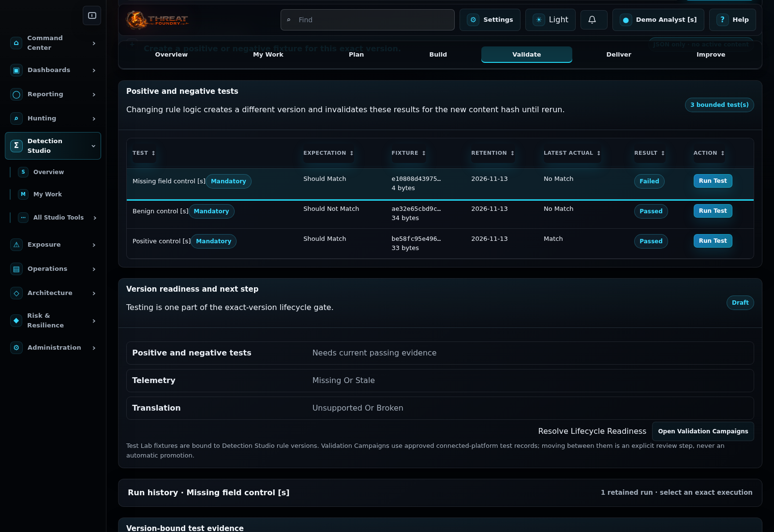Open the Settings button
This screenshot has width=774, height=532.
[490, 20]
